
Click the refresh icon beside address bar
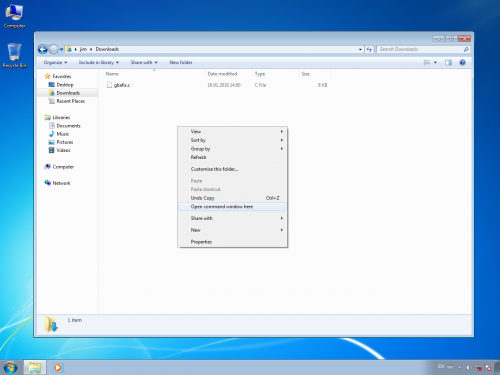[x=369, y=49]
